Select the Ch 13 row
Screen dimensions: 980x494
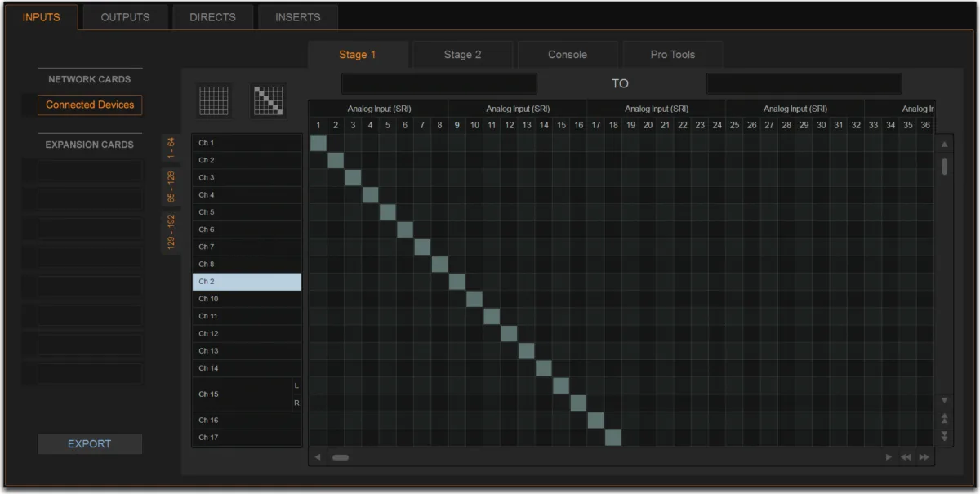[x=247, y=351]
